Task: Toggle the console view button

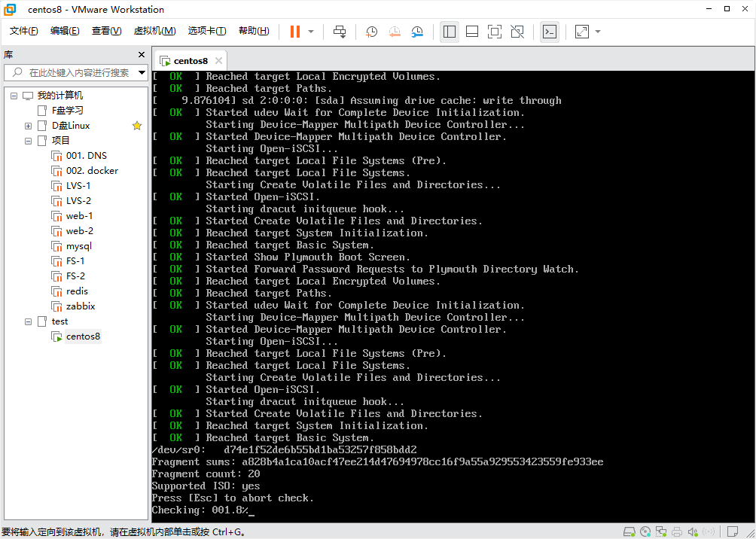Action: 550,32
